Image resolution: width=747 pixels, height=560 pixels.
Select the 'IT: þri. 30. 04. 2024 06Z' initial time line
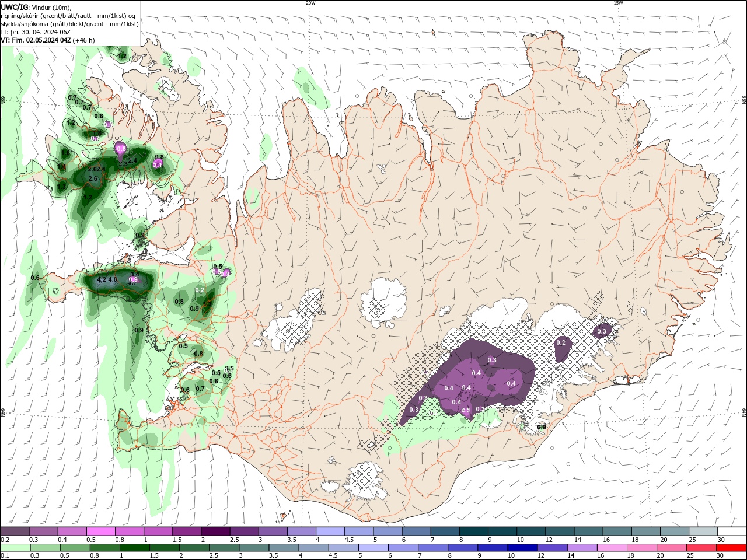[x=35, y=32]
